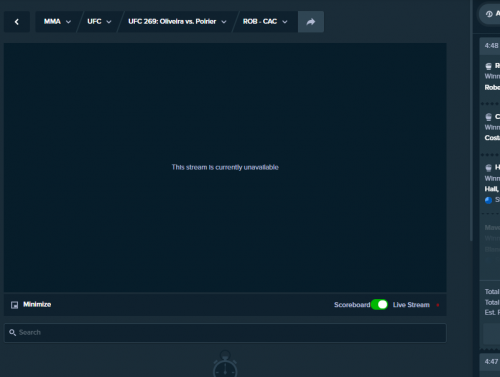Expand the ROB - CAC fight dropdown
This screenshot has width=500, height=377.
click(265, 22)
